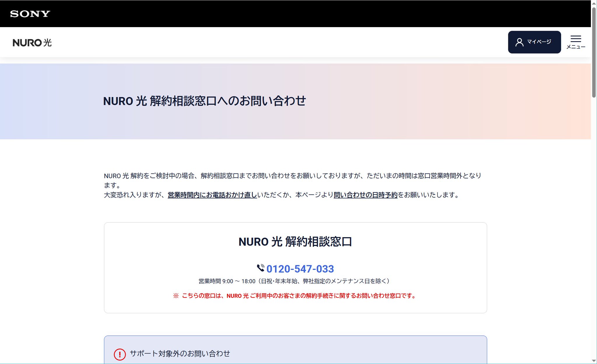Click the red ※ こちらの窓口は notice text
The width and height of the screenshot is (597, 364).
pyautogui.click(x=295, y=296)
